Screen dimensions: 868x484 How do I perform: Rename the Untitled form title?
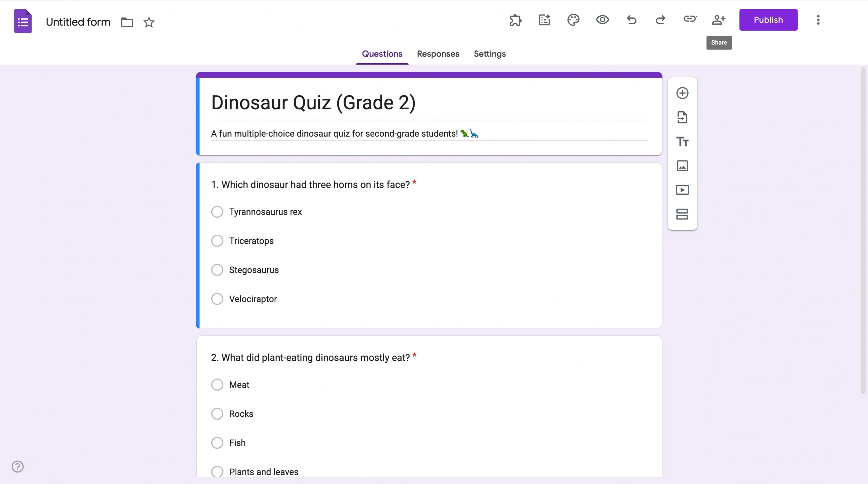pos(78,21)
